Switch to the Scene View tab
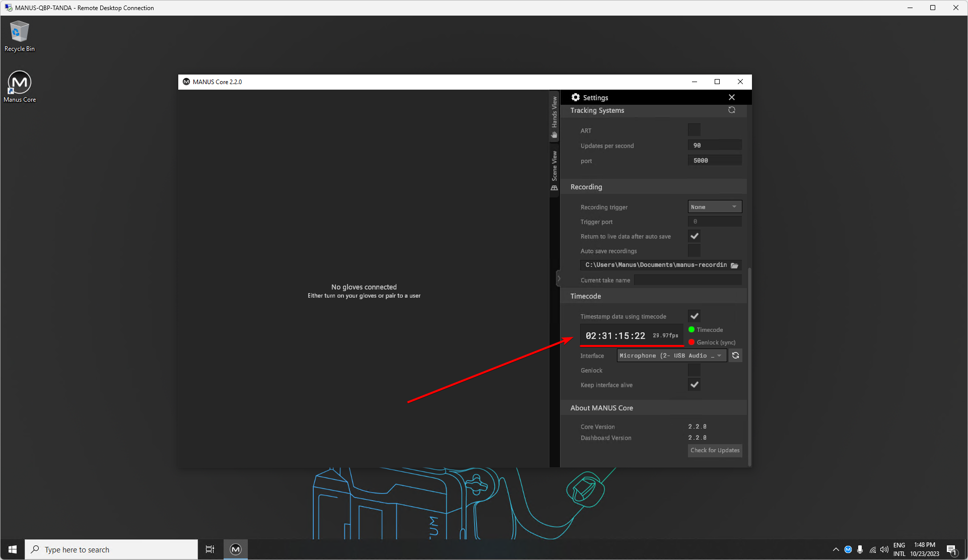This screenshot has width=968, height=560. point(554,171)
